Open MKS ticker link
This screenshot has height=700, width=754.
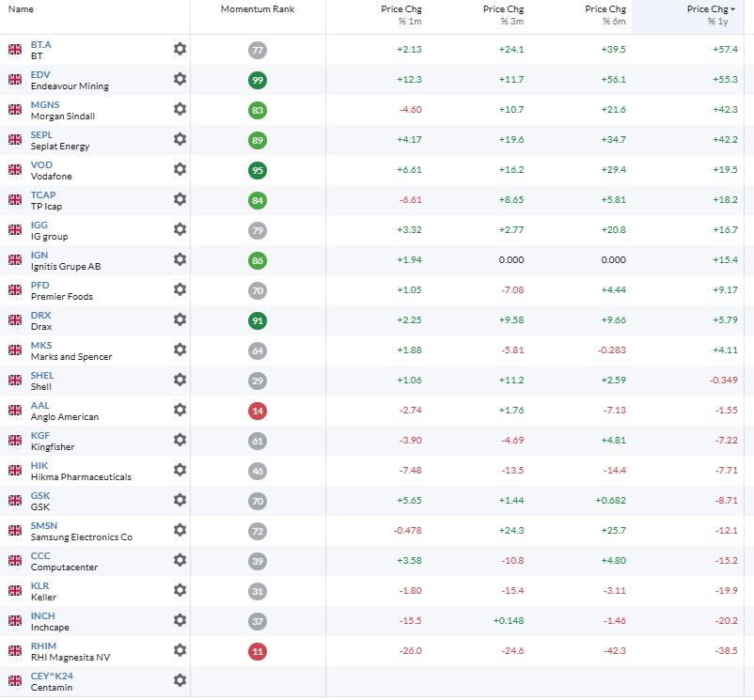coord(41,346)
